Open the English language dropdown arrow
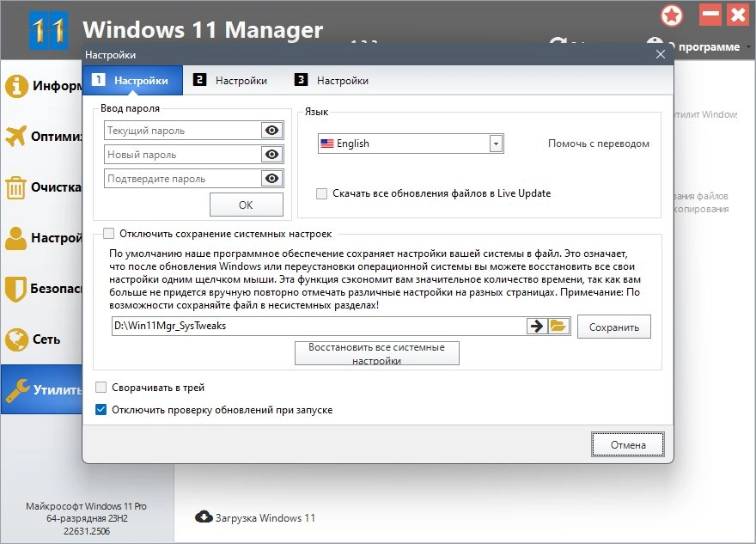 pos(496,144)
